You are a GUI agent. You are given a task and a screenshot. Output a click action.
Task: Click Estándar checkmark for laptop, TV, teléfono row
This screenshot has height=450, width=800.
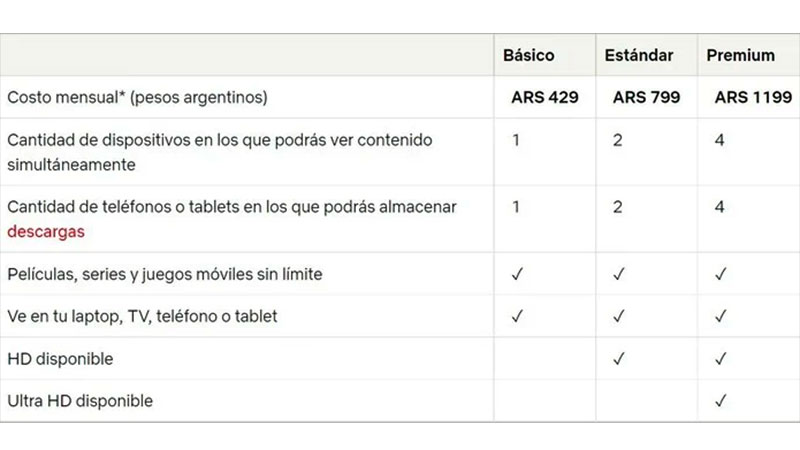pos(618,316)
